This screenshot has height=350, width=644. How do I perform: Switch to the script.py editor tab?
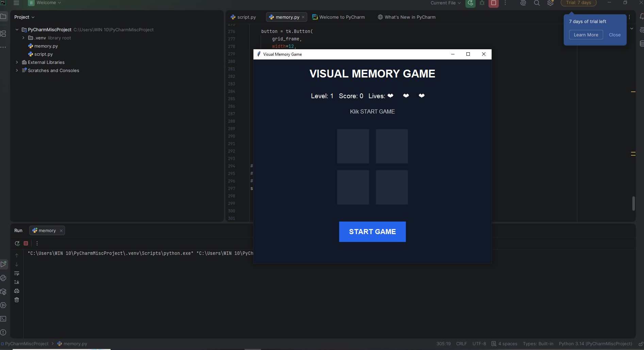click(x=243, y=17)
